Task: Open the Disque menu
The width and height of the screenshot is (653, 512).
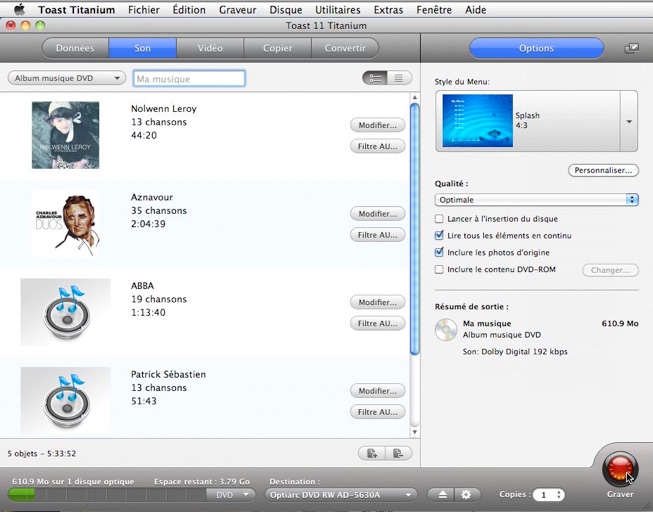Action: pos(286,10)
